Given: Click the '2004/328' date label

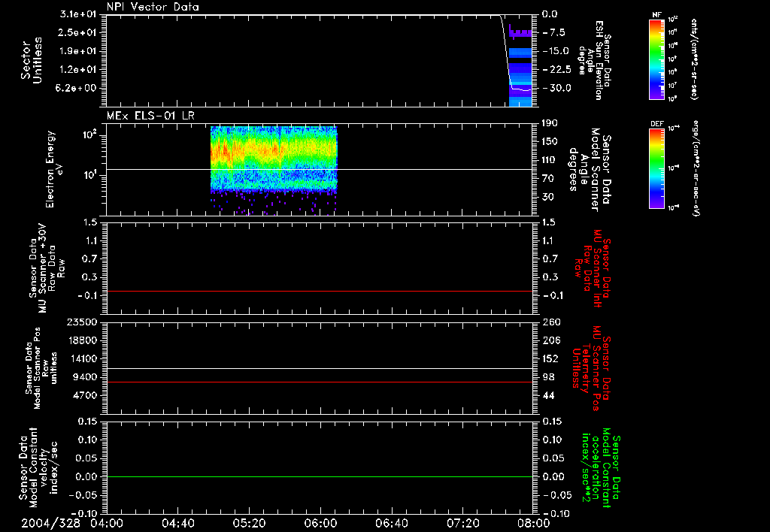Looking at the screenshot, I should pyautogui.click(x=50, y=523).
